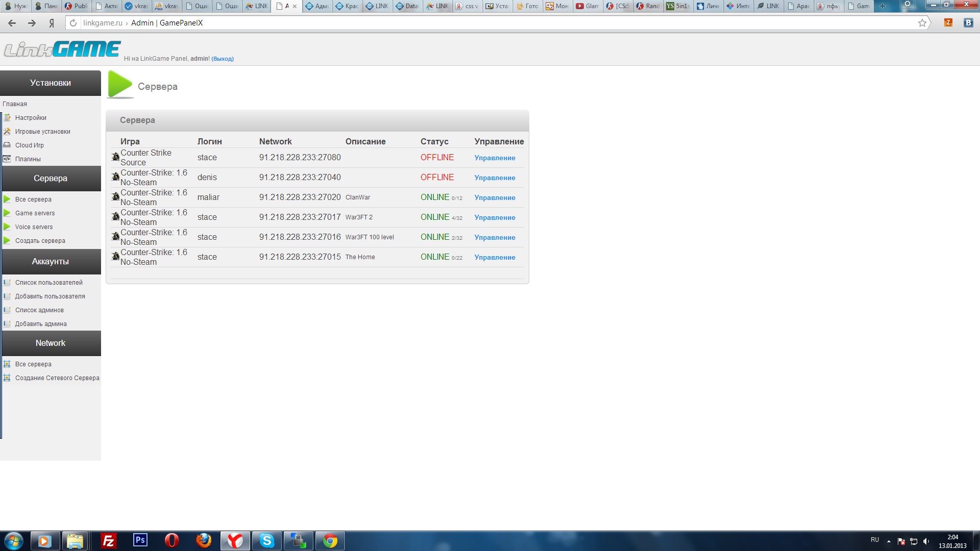Click the address 91.218.228.233:27015
This screenshot has width=980, height=551.
point(300,257)
